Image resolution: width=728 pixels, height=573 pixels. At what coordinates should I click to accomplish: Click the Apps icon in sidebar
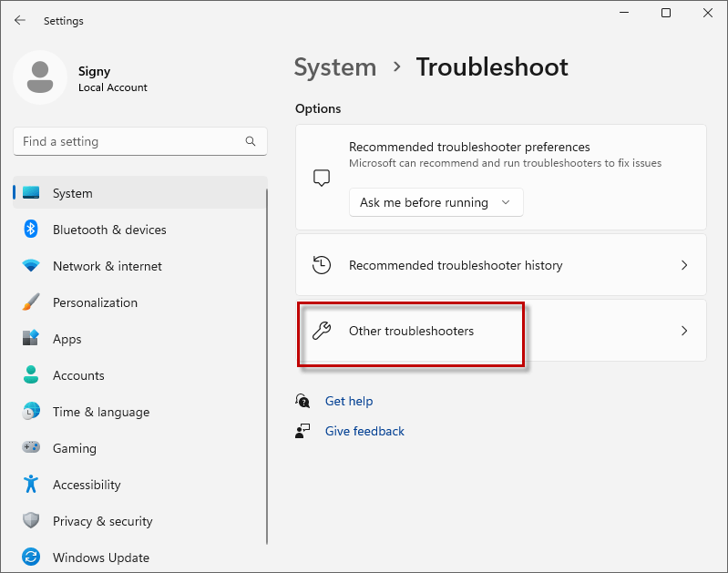pos(31,338)
